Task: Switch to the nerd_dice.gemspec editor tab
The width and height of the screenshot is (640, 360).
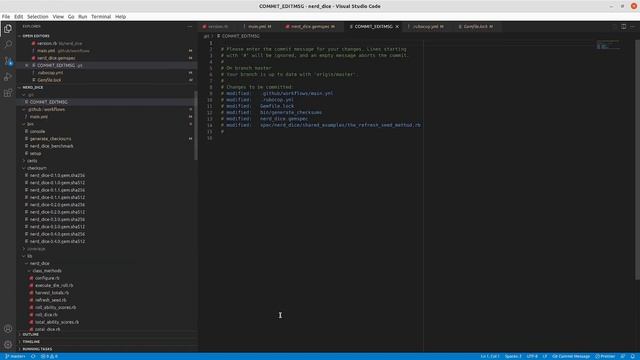Action: click(x=311, y=27)
